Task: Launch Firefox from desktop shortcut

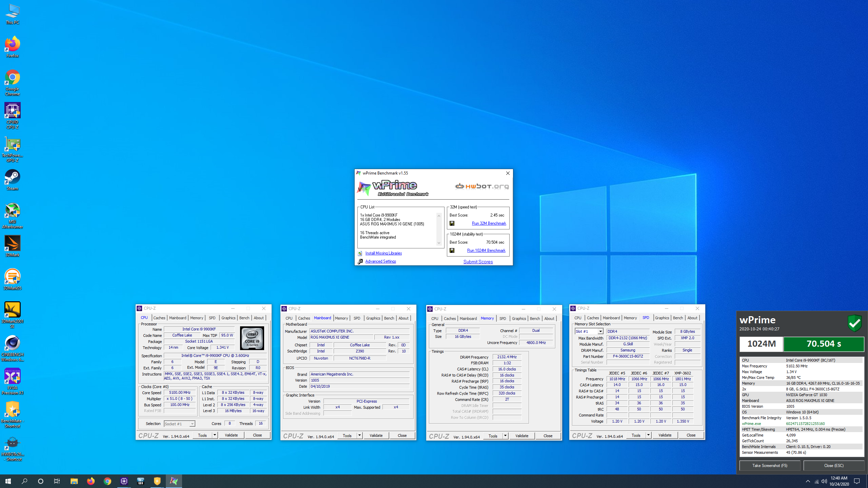Action: click(x=12, y=47)
